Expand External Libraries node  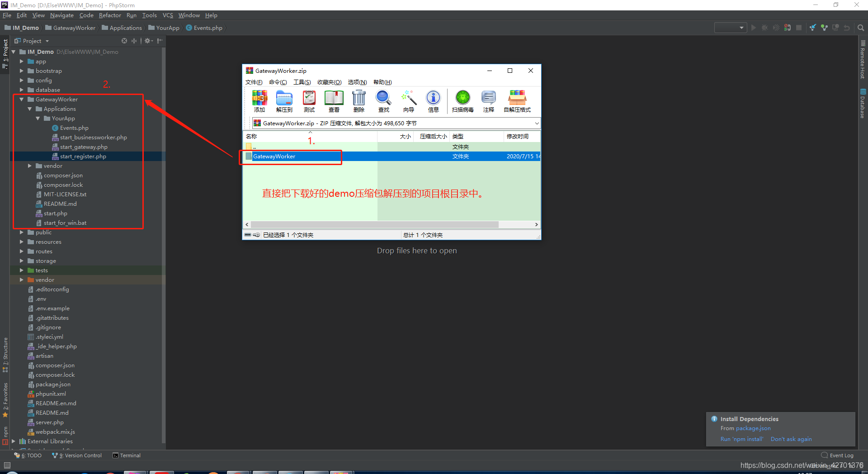tap(13, 441)
